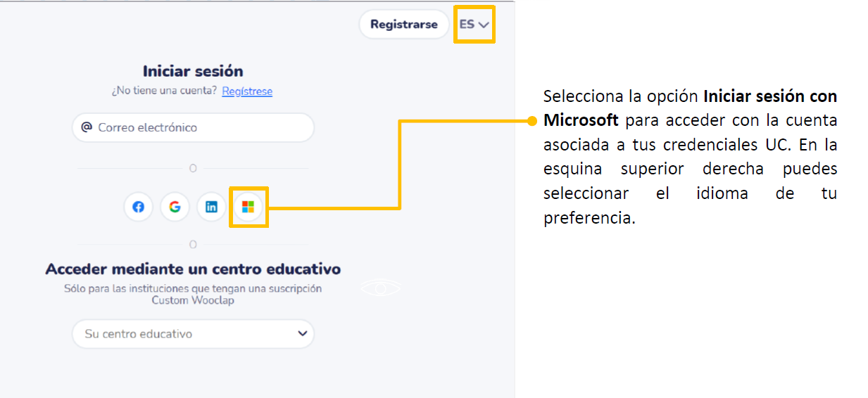The image size is (868, 398).
Task: Click the Acceder mediante un centro educativo heading
Action: 193,269
